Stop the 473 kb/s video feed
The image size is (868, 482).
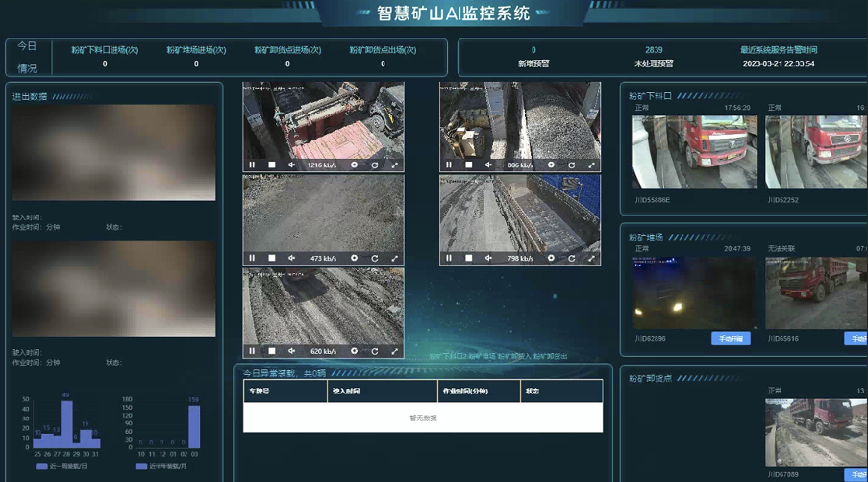click(x=272, y=258)
